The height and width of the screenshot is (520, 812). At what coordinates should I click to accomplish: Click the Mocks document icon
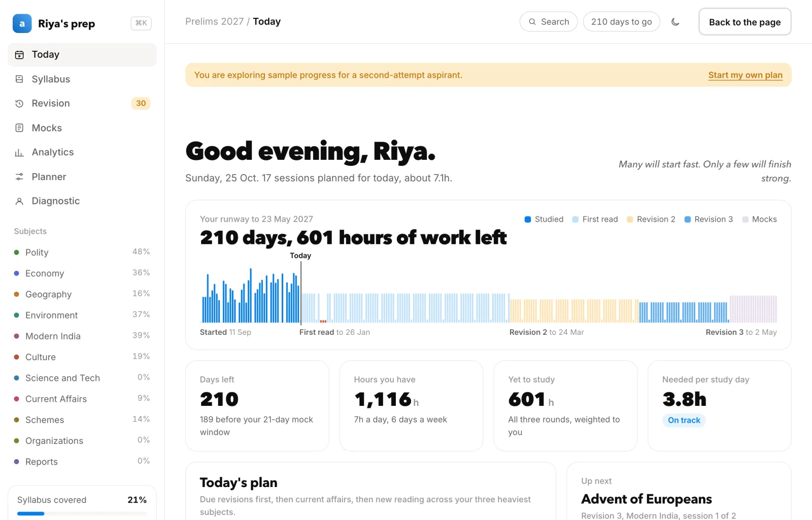(19, 128)
